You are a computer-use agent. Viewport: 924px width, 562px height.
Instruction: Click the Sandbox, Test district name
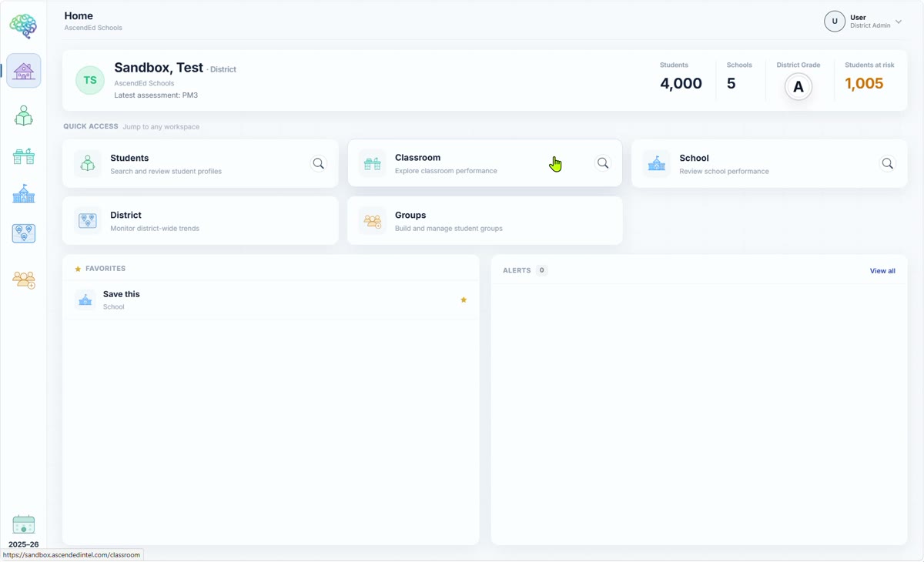tap(159, 68)
